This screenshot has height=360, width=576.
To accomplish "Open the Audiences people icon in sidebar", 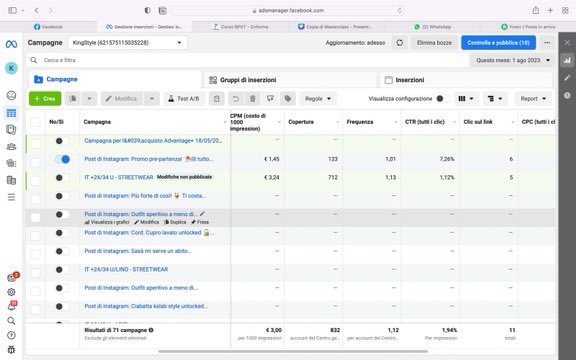I will 11,147.
